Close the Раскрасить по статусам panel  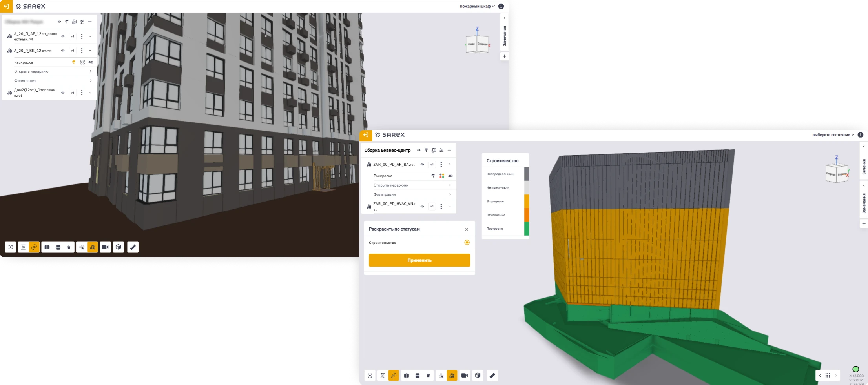pos(467,229)
